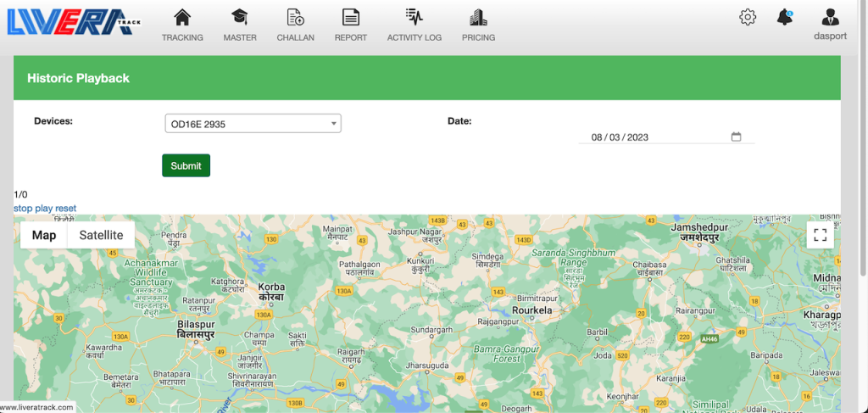Open the dasport user profile
The height and width of the screenshot is (413, 868).
click(x=830, y=18)
